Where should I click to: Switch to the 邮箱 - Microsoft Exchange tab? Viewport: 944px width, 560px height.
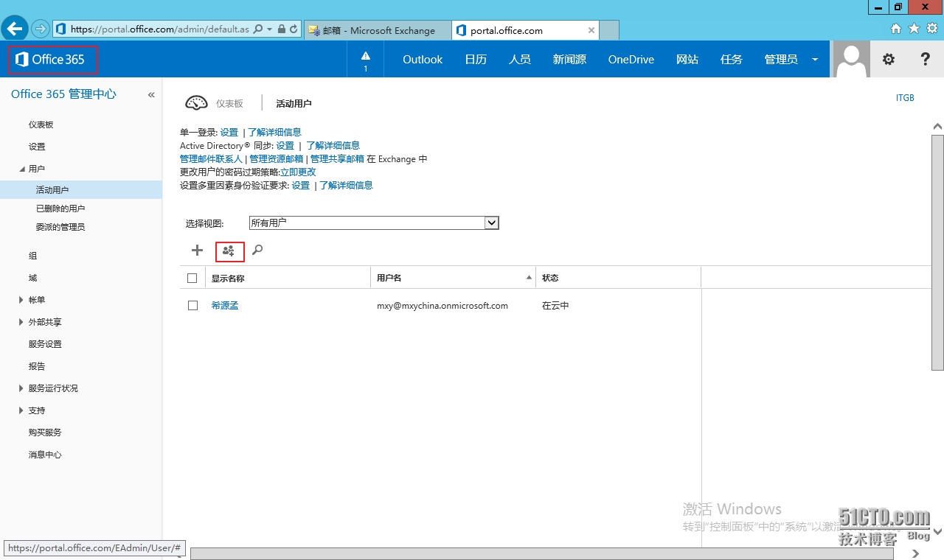[376, 30]
